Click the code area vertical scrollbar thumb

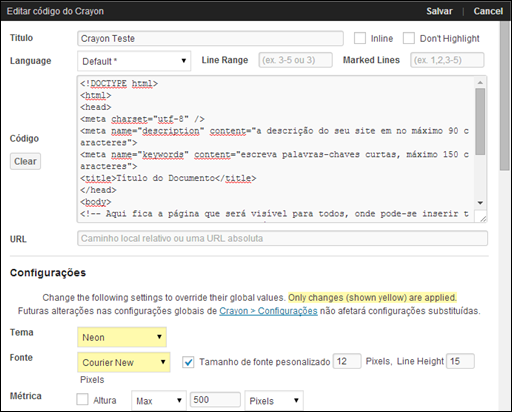(x=480, y=121)
